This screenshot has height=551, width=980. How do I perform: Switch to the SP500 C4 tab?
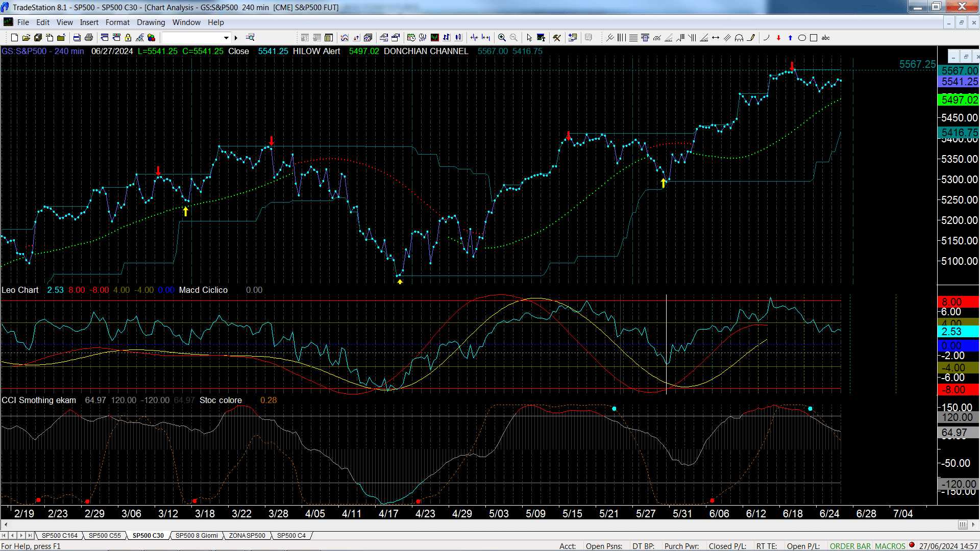pyautogui.click(x=291, y=536)
